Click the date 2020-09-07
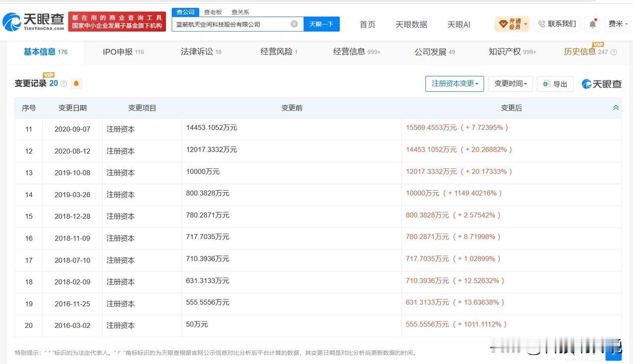The width and height of the screenshot is (633, 364). (73, 129)
